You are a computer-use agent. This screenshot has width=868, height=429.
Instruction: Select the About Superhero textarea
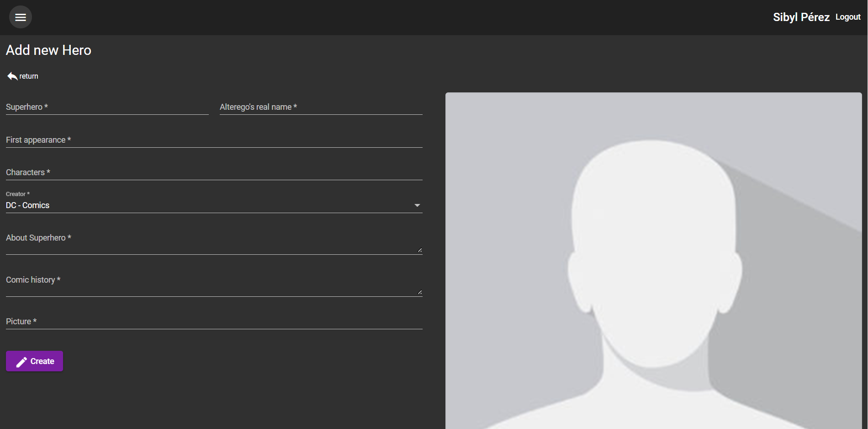[214, 241]
